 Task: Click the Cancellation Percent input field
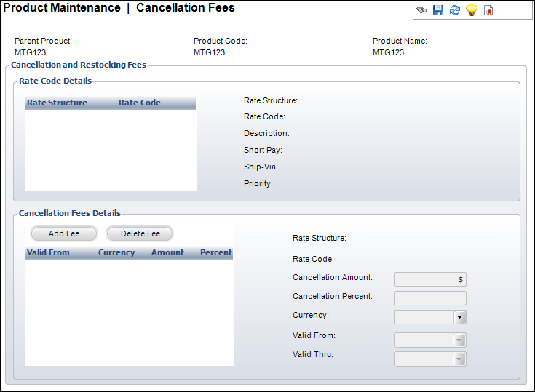click(430, 298)
